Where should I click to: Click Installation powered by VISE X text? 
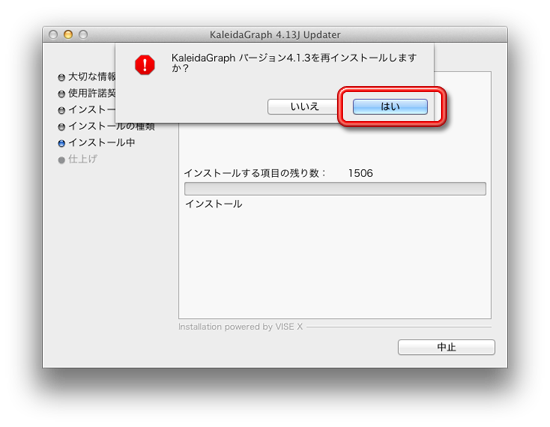click(x=240, y=327)
